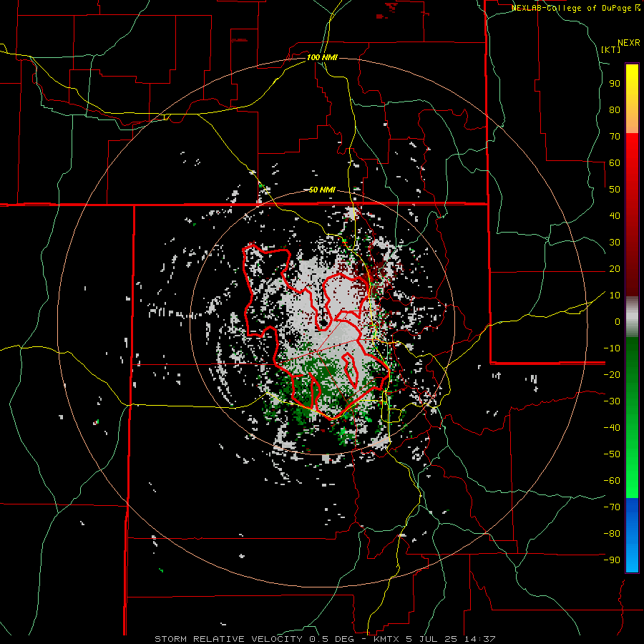The height and width of the screenshot is (644, 644).
Task: Pick the "20" scale label
Action: (x=615, y=269)
